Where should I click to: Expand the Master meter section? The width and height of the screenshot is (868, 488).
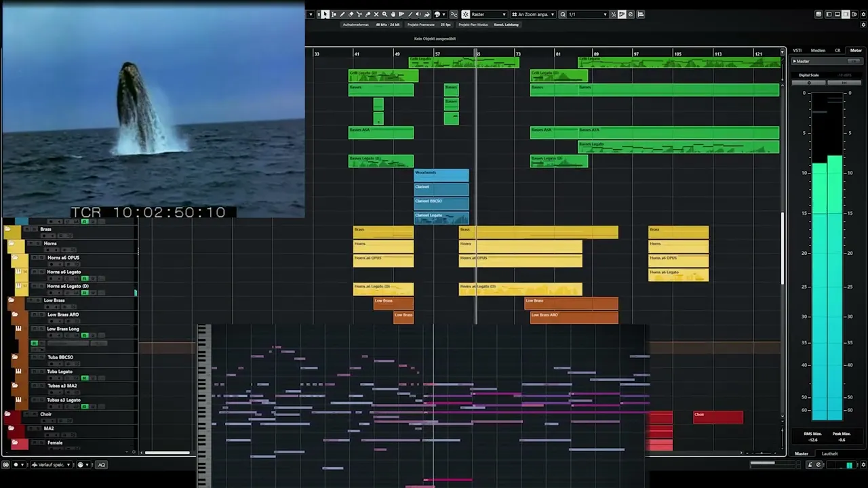(x=795, y=61)
